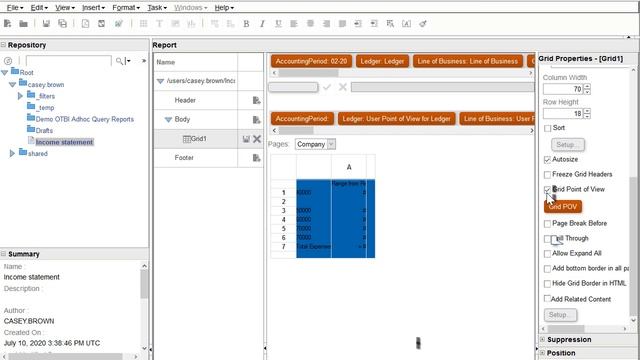Click the New Report icon in toolbar
The image size is (640, 360).
pos(7,24)
